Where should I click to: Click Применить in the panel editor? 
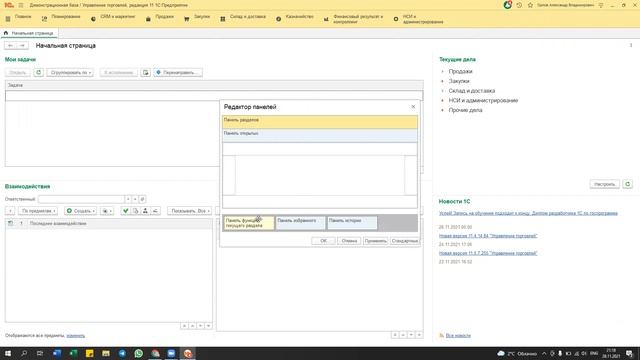point(376,241)
